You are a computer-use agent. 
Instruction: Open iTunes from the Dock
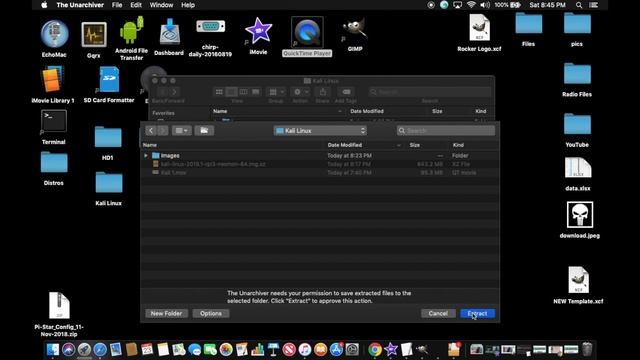[305, 349]
